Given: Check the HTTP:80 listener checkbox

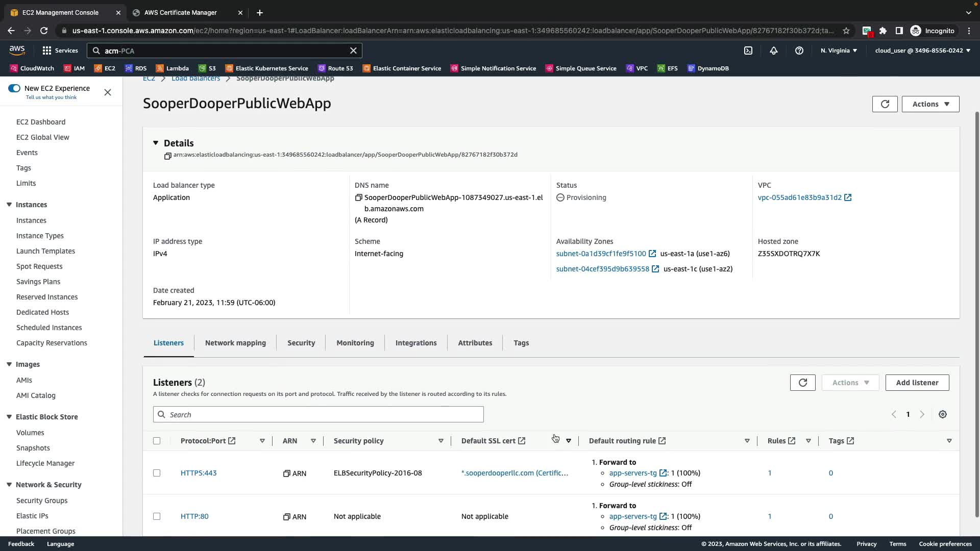Looking at the screenshot, I should pos(157,516).
